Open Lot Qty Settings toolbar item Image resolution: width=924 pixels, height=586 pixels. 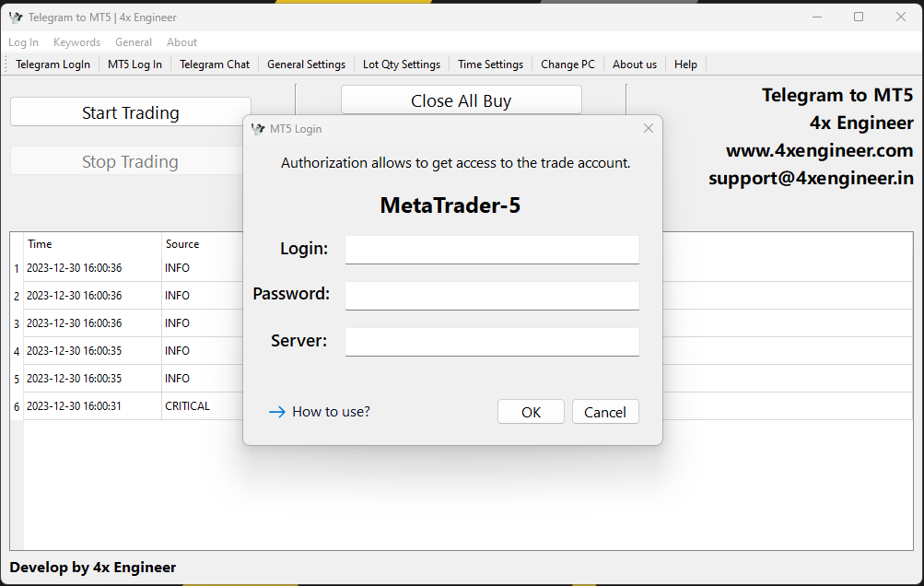(402, 64)
